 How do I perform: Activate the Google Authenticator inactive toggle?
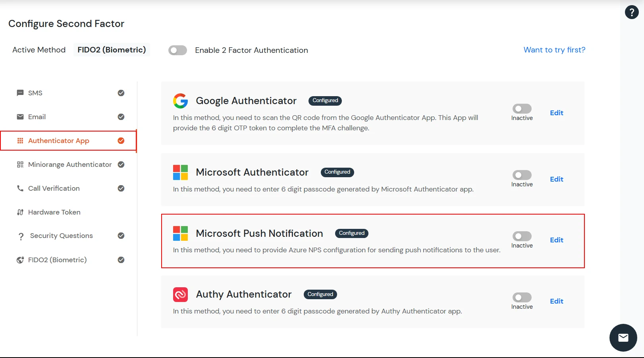[x=522, y=109]
